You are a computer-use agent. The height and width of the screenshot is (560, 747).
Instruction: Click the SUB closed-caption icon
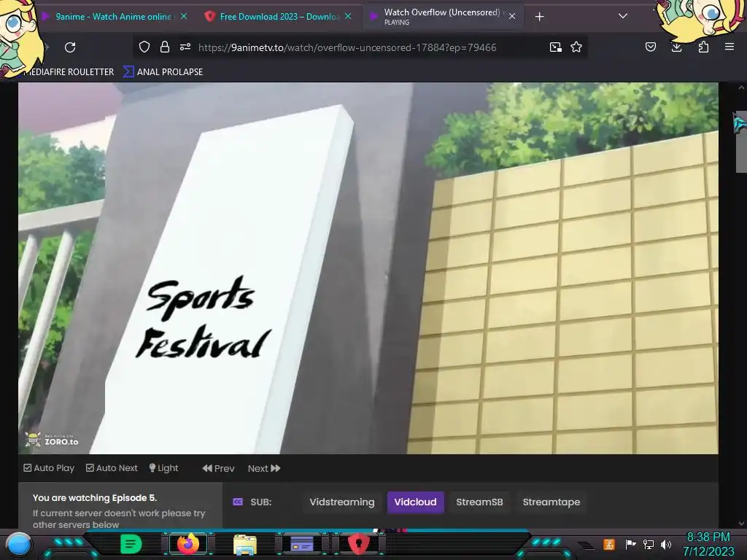pyautogui.click(x=237, y=502)
